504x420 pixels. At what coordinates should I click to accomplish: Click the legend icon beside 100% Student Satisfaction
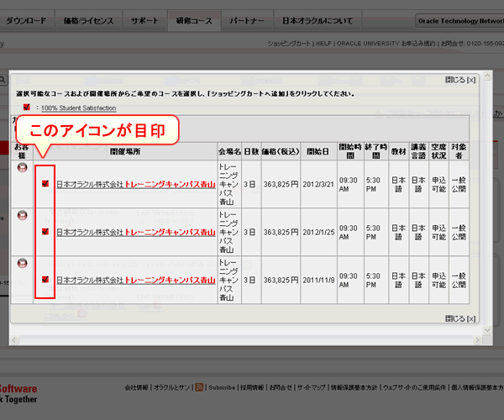coord(27,107)
